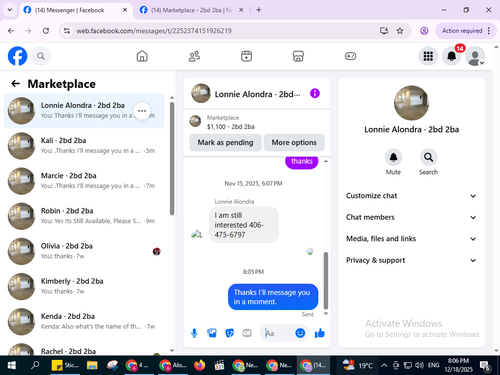
Task: Expand Customize chat section
Action: (x=411, y=196)
